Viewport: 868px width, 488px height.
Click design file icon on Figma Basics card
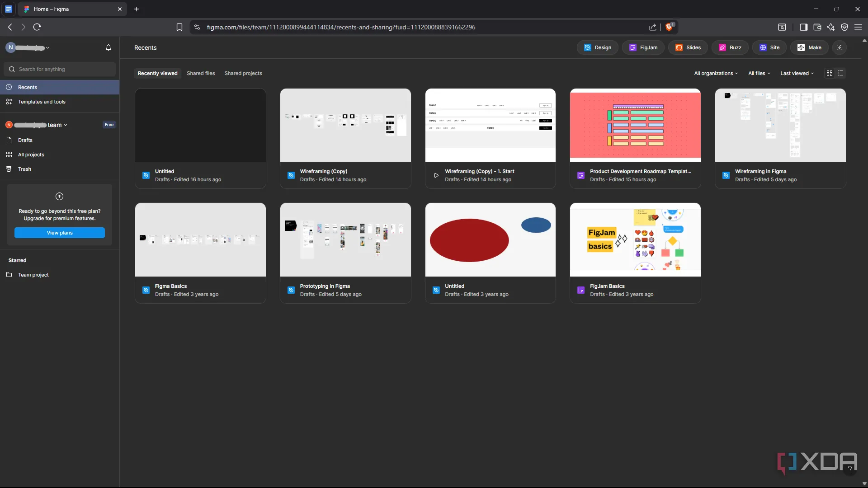click(146, 290)
